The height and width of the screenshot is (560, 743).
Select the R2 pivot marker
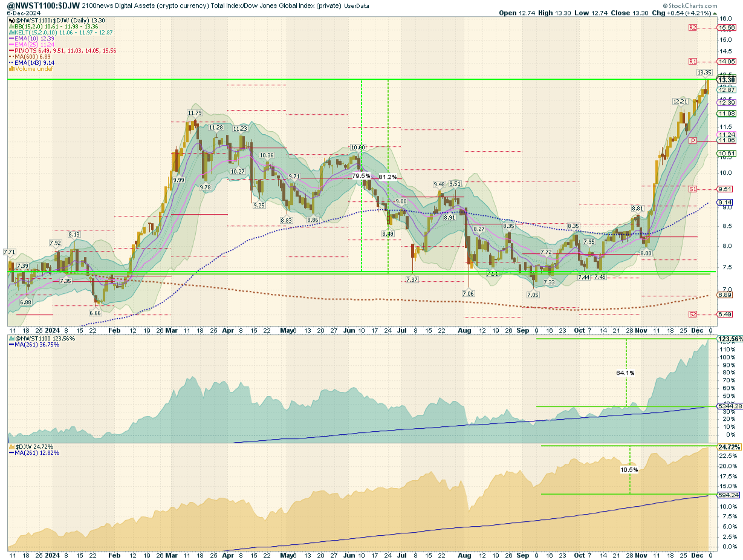point(693,28)
